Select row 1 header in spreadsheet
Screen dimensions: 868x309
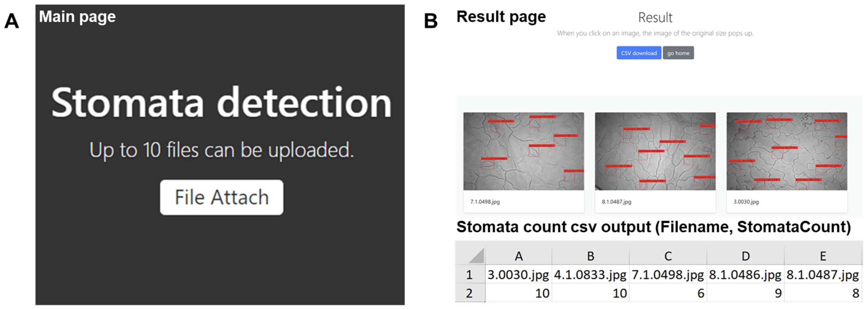[x=469, y=275]
